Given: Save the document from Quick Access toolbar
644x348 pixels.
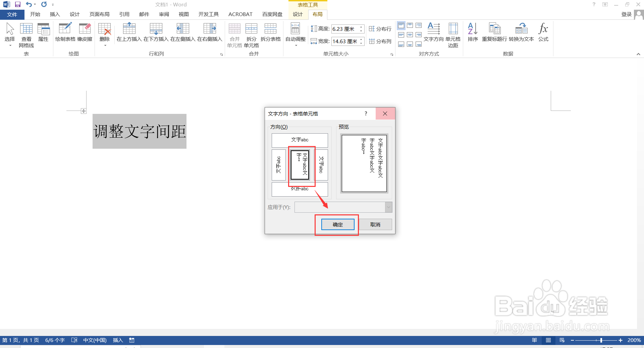Looking at the screenshot, I should coord(18,4).
